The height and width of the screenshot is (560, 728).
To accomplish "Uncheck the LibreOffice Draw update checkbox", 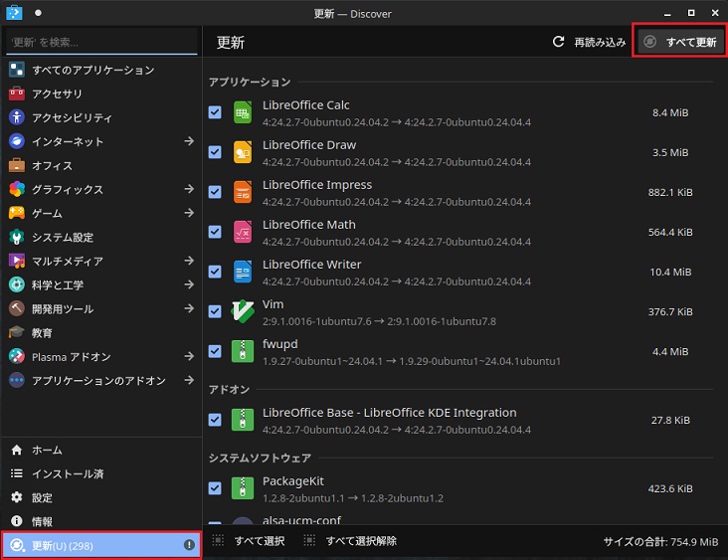I will pyautogui.click(x=215, y=152).
